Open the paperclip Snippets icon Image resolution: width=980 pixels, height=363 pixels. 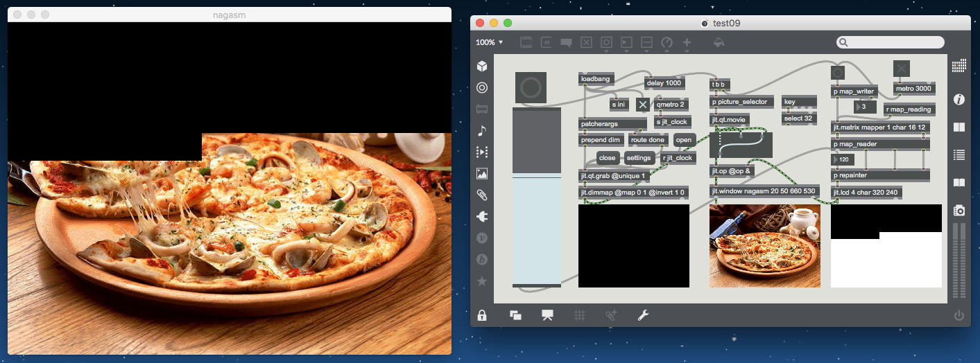(482, 195)
